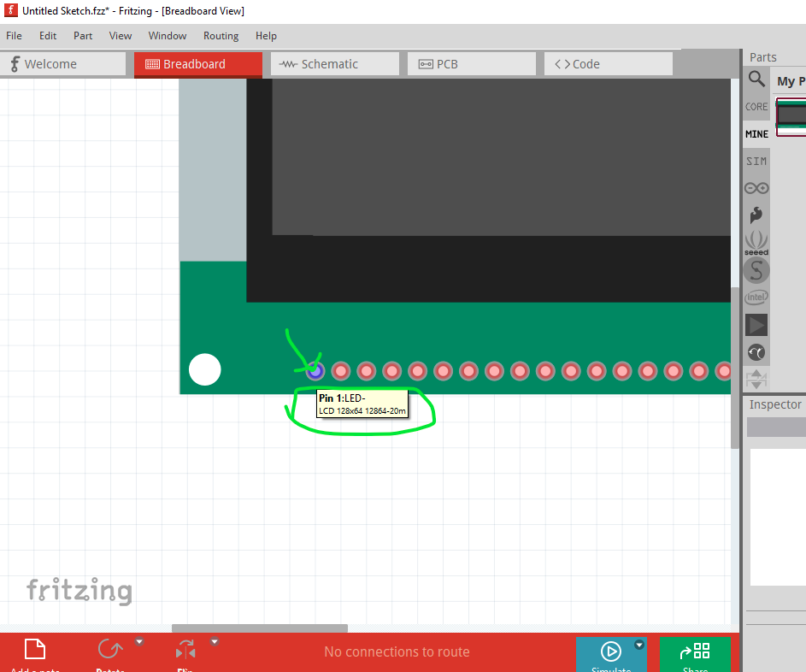806x672 pixels.
Task: Open the Arduino parts bin
Action: tap(756, 188)
